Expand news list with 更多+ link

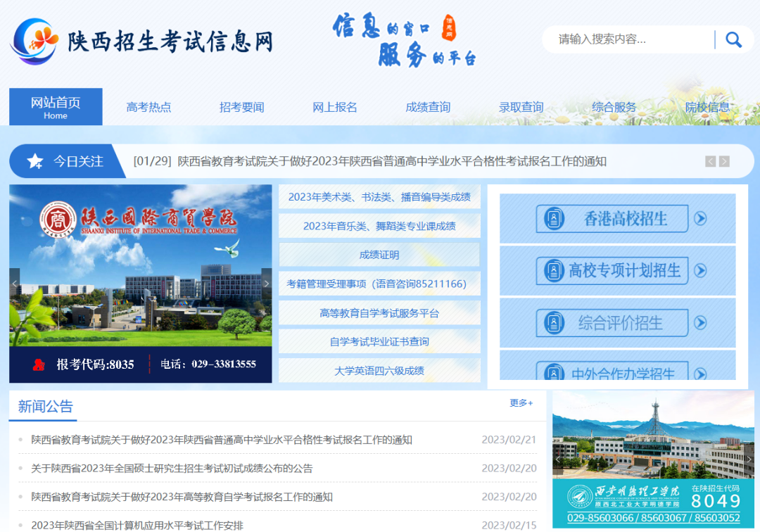[521, 403]
